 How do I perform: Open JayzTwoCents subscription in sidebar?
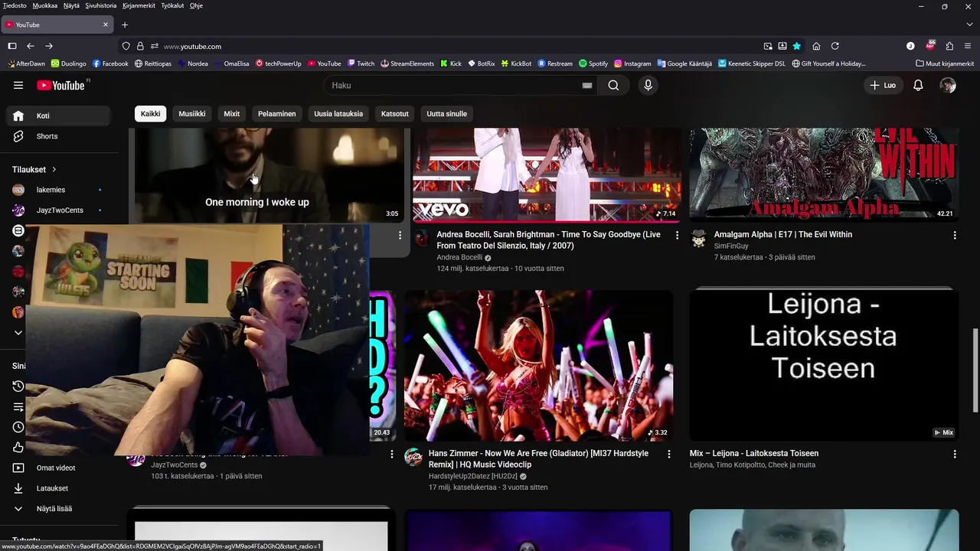pos(59,210)
